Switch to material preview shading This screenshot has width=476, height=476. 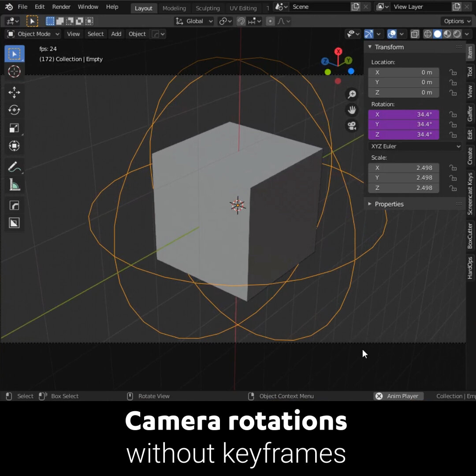447,34
